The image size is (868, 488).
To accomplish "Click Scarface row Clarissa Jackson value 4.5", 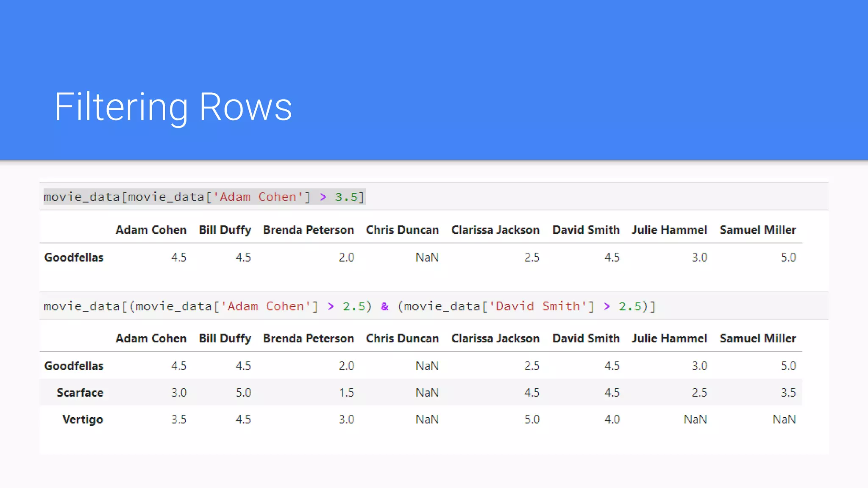I will pyautogui.click(x=532, y=393).
